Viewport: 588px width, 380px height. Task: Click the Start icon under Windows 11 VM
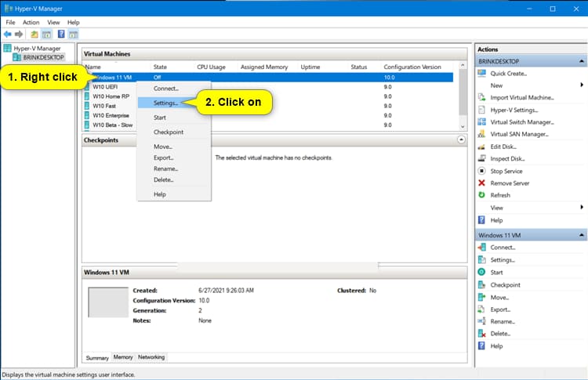(x=483, y=272)
